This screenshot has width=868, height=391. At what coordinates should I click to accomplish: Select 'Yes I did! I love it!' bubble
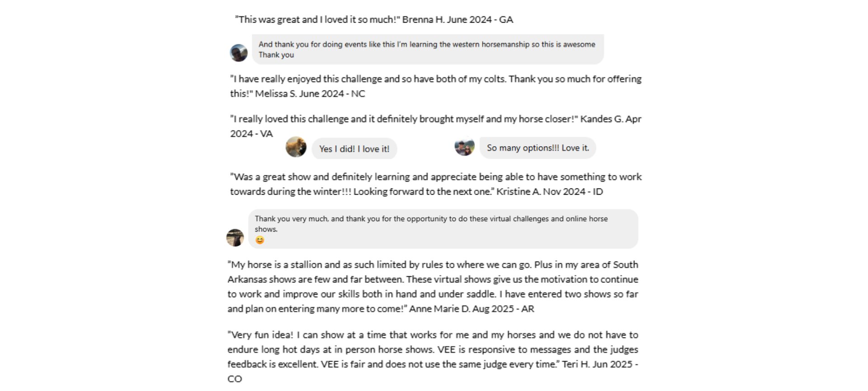354,148
